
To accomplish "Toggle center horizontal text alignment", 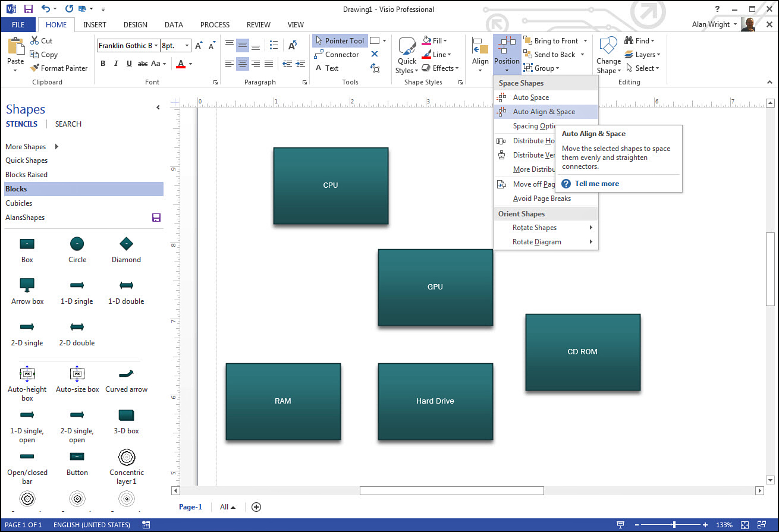I will 243,64.
